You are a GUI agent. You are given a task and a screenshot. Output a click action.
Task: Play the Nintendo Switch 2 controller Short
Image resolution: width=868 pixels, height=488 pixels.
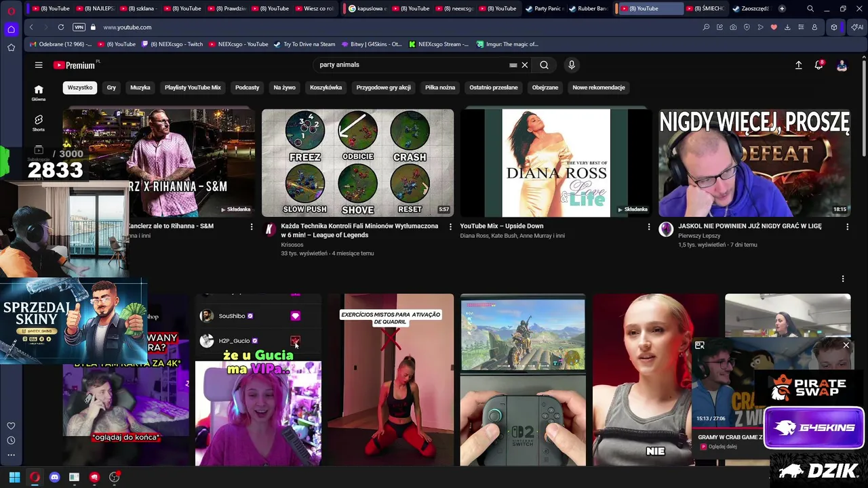(x=523, y=380)
